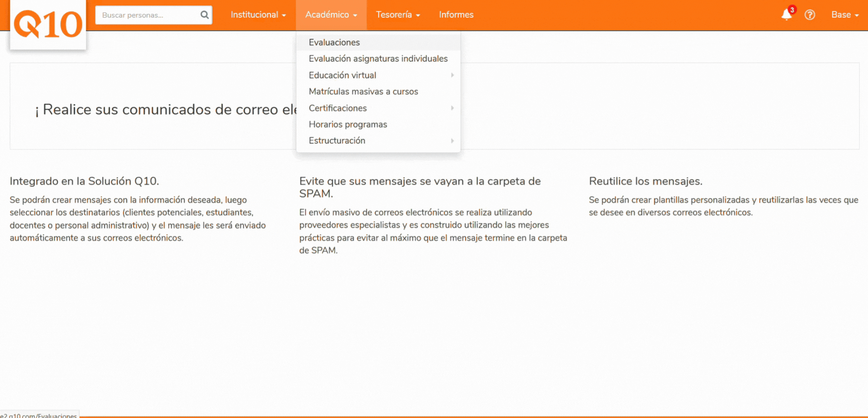
Task: Click the Q10 logo
Action: [48, 25]
